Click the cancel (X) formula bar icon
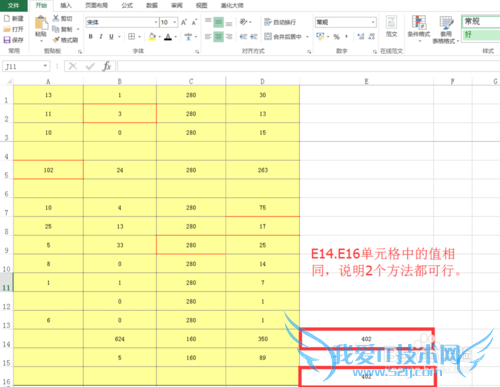 pyautogui.click(x=73, y=66)
